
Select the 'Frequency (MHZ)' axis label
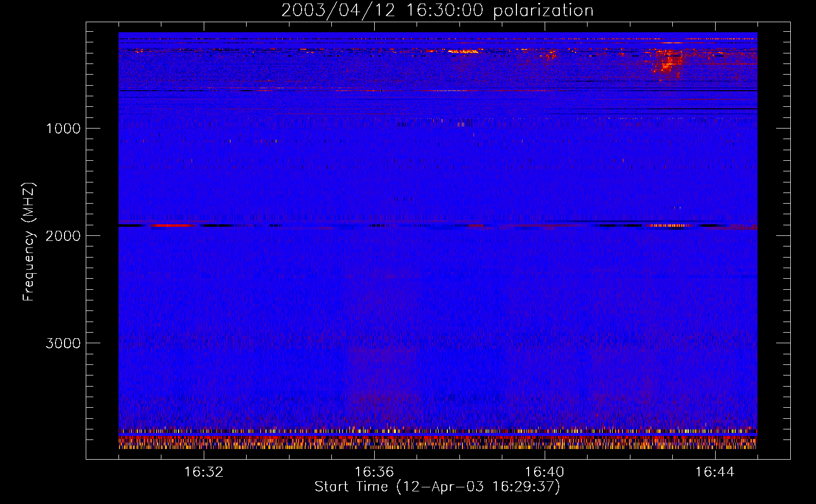coord(29,242)
